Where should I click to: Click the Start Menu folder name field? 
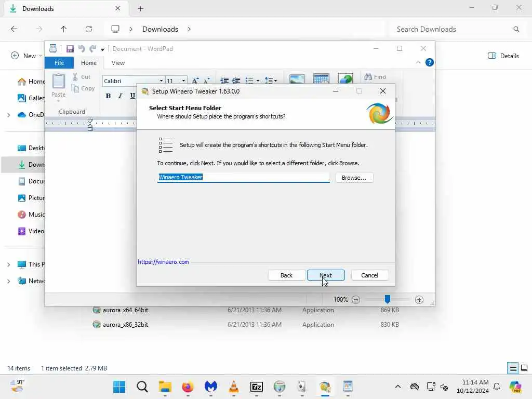pyautogui.click(x=243, y=177)
